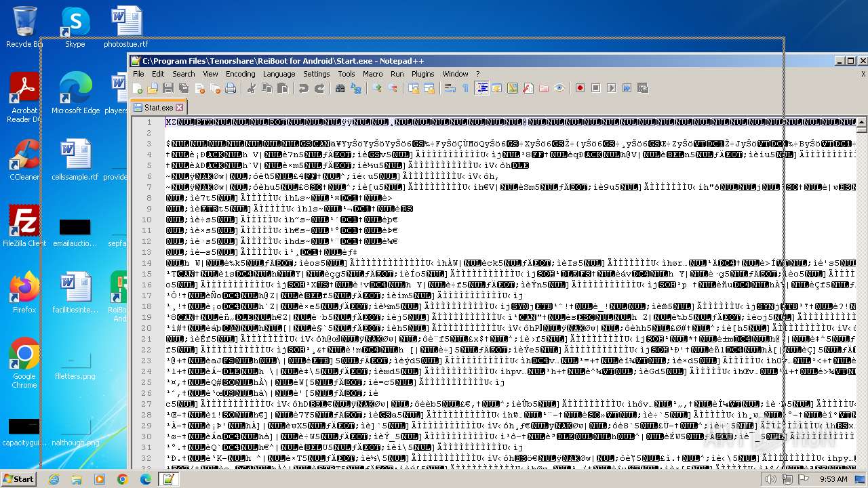Image resolution: width=868 pixels, height=488 pixels.
Task: Click the Paste toolbar icon
Action: (283, 88)
